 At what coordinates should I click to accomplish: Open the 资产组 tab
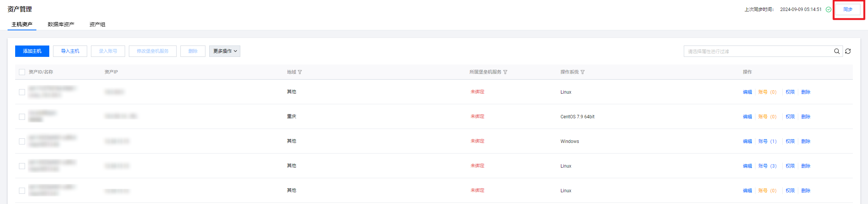click(97, 24)
